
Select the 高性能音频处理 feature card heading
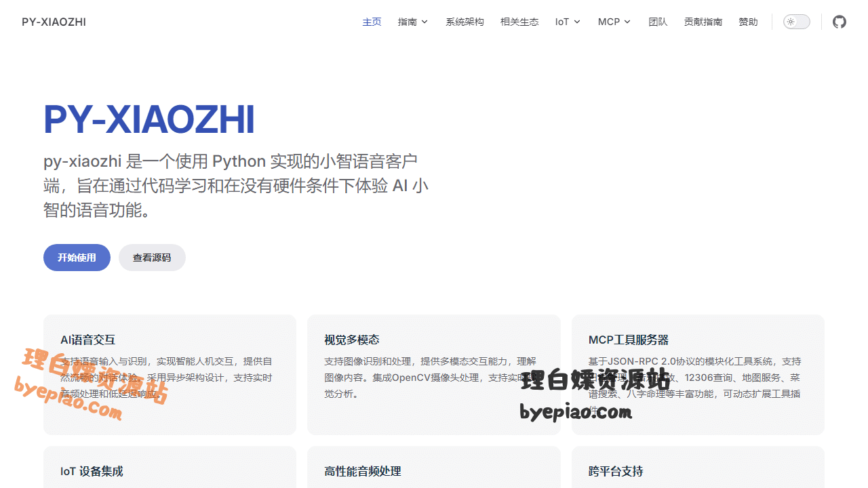tap(363, 471)
